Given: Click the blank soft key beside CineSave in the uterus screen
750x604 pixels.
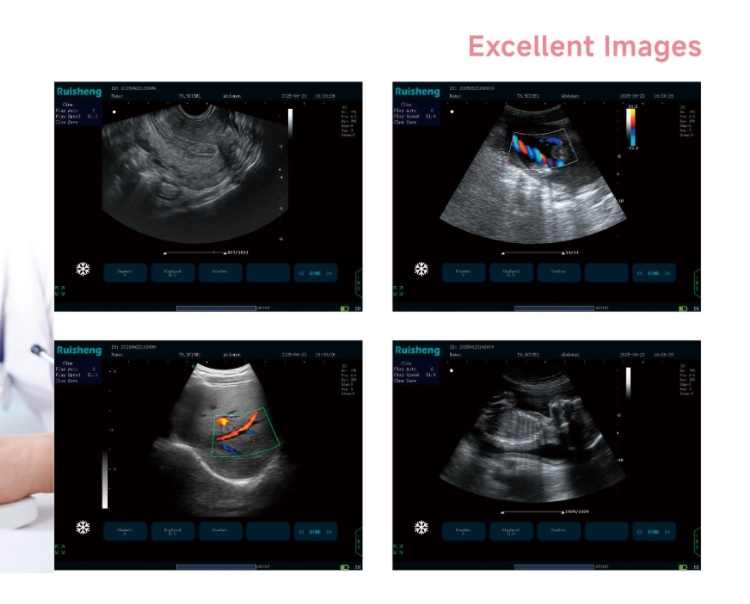Looking at the screenshot, I should pos(268,273).
